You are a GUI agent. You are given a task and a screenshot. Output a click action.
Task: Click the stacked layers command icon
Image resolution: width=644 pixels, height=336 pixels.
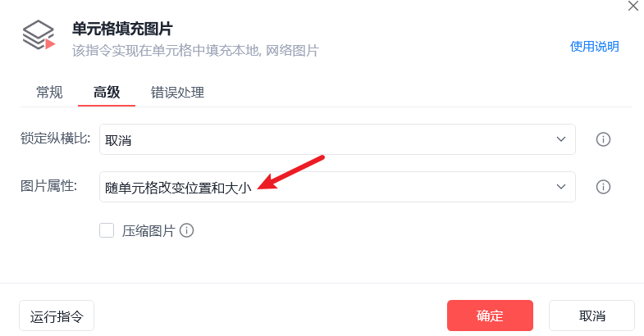click(38, 36)
